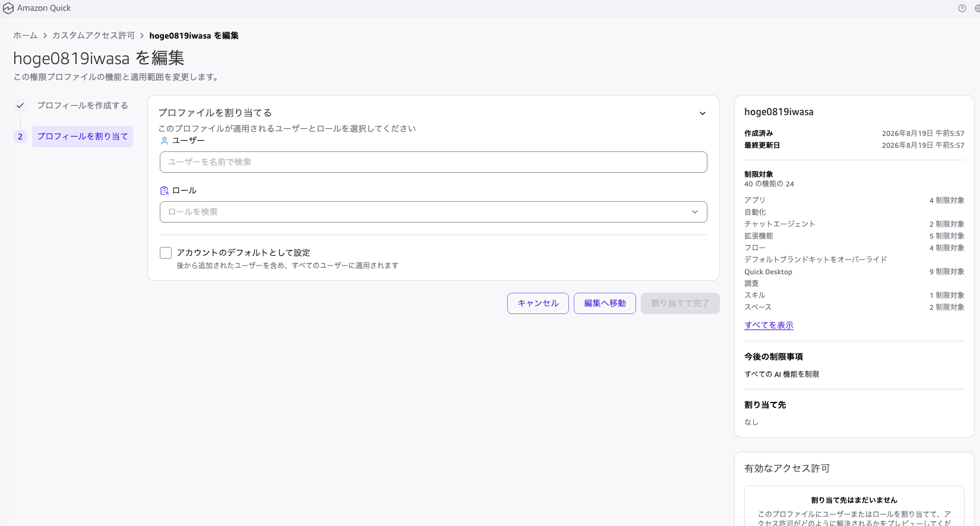Click the フロー restriction row

pyautogui.click(x=854, y=248)
